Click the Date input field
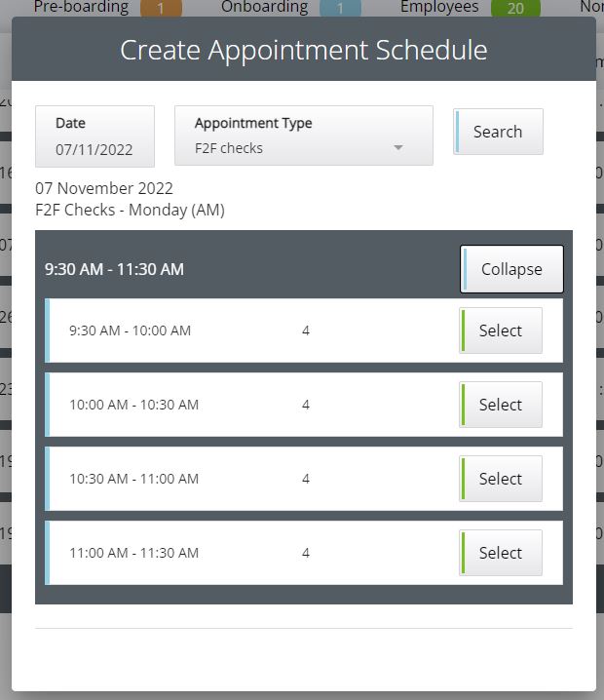 tap(94, 149)
